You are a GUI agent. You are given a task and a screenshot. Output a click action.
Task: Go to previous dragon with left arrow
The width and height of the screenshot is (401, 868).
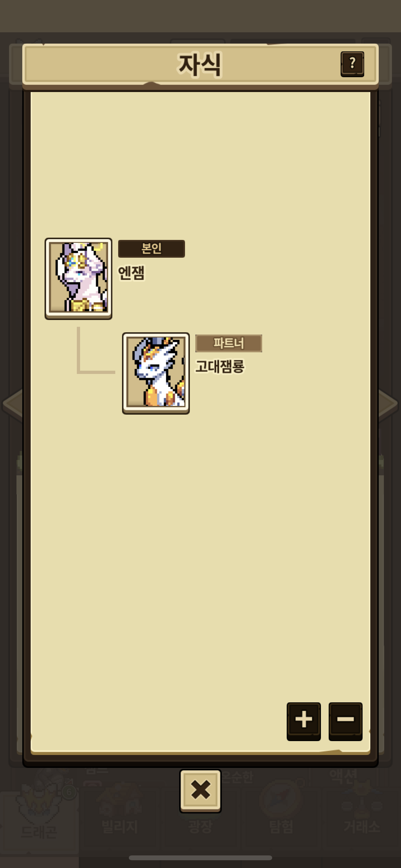point(12,404)
